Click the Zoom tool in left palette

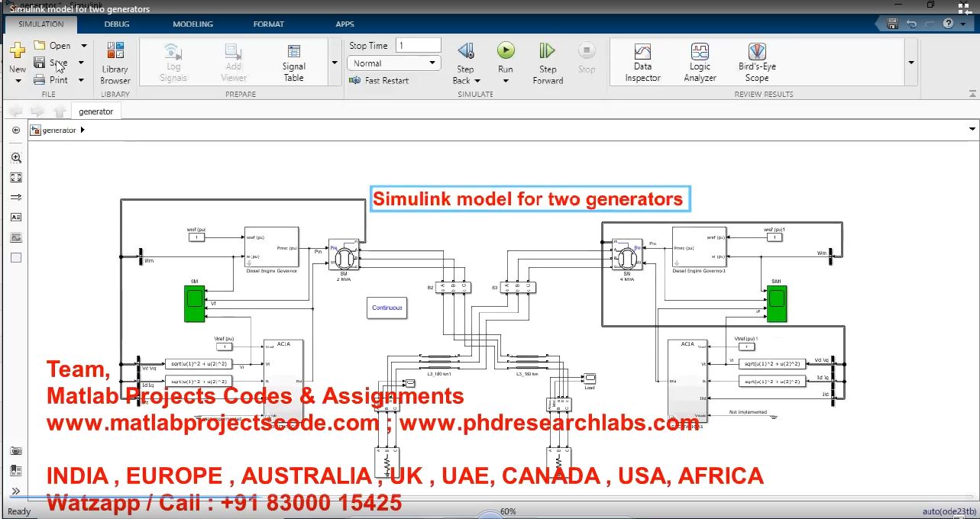click(x=16, y=157)
